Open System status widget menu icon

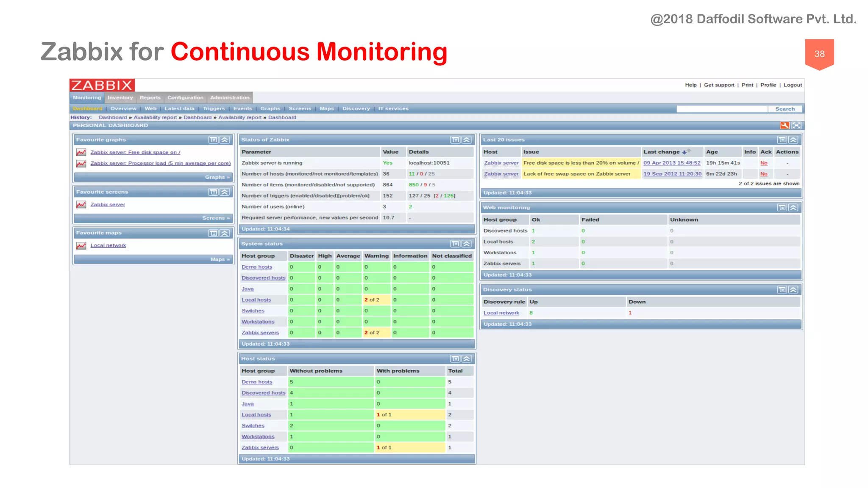pos(456,244)
